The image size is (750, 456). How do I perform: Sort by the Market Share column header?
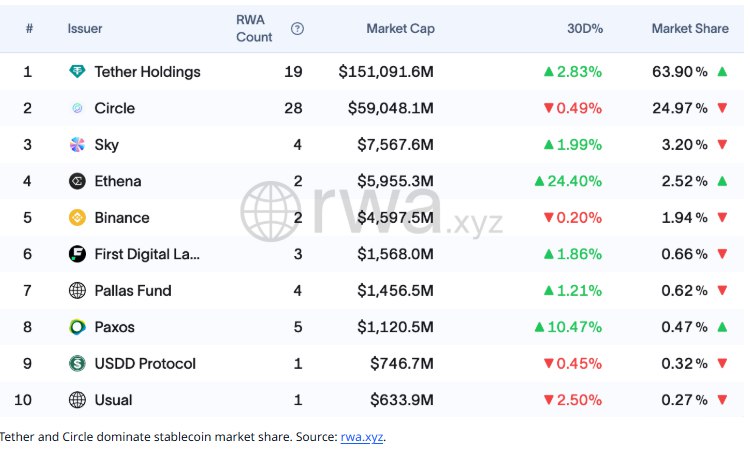(690, 29)
